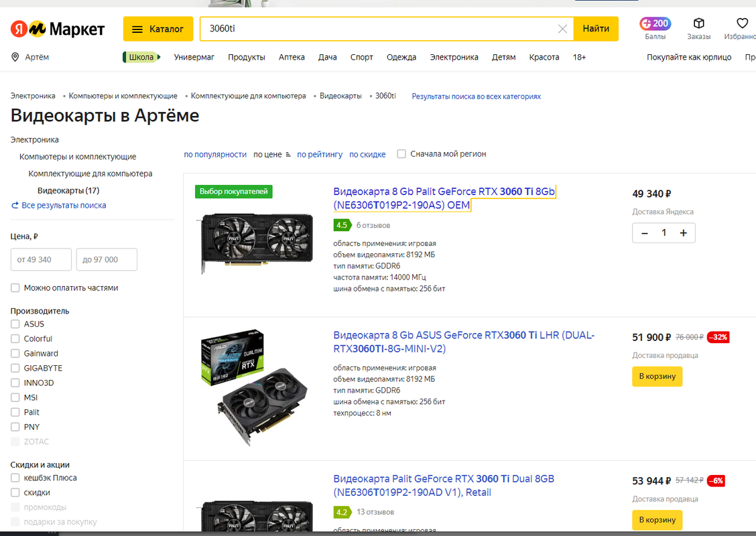Select Комплектующие для компьютера in sidebar
756x536 pixels.
coord(90,174)
